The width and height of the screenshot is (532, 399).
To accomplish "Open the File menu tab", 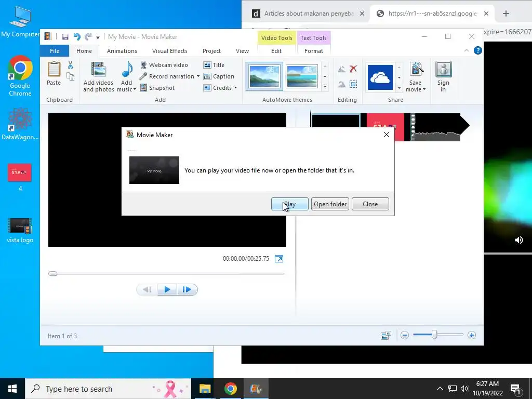I will pyautogui.click(x=55, y=51).
